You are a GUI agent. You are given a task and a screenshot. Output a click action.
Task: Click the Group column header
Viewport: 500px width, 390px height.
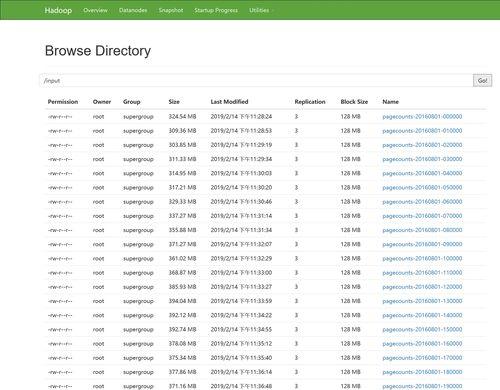132,102
